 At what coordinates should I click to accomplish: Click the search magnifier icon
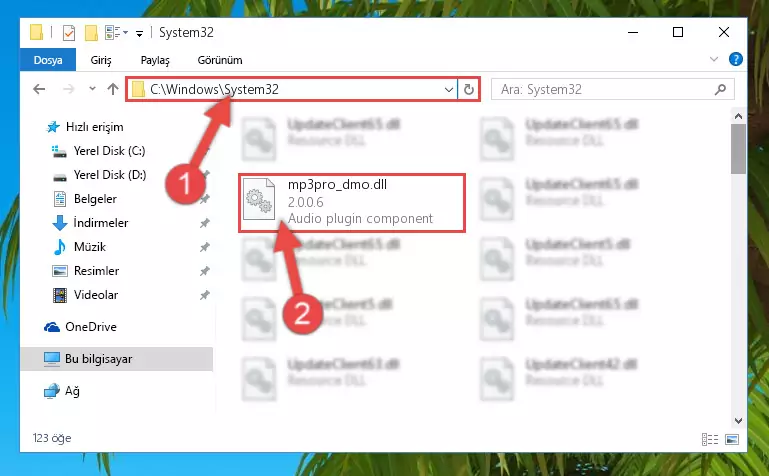pos(720,89)
